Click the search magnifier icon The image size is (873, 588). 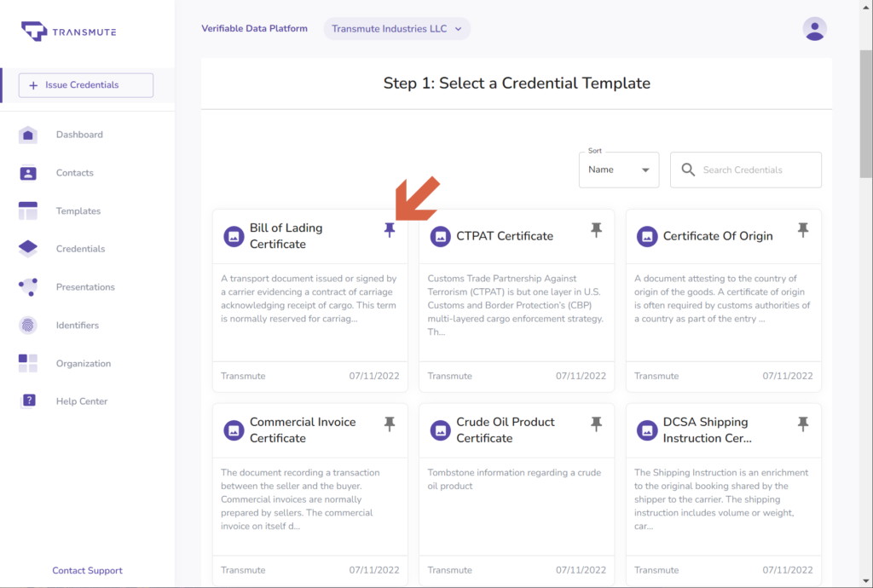coord(688,170)
